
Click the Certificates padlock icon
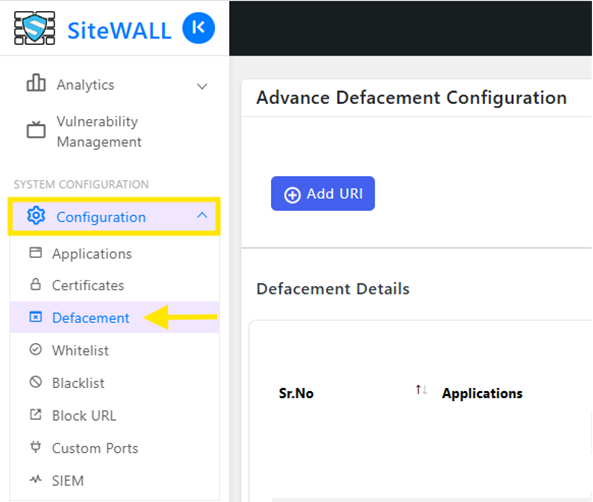(36, 284)
